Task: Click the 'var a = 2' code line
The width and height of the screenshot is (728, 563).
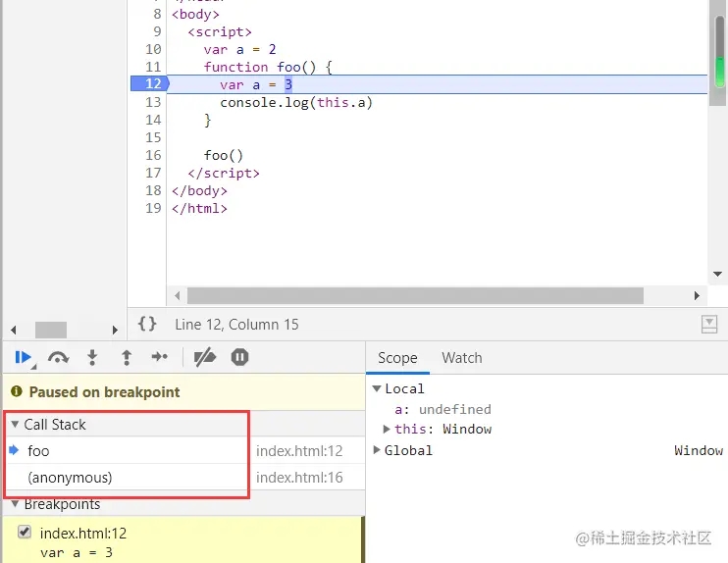Action: pyautogui.click(x=239, y=49)
